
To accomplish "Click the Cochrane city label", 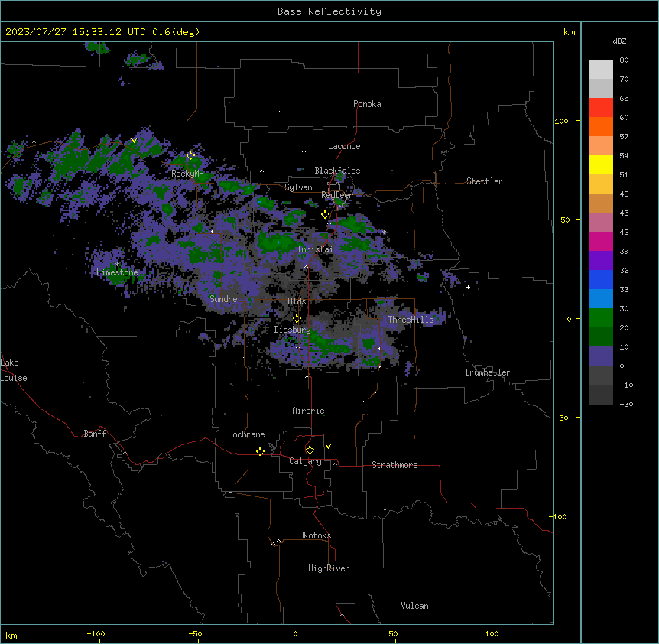I will [x=246, y=434].
